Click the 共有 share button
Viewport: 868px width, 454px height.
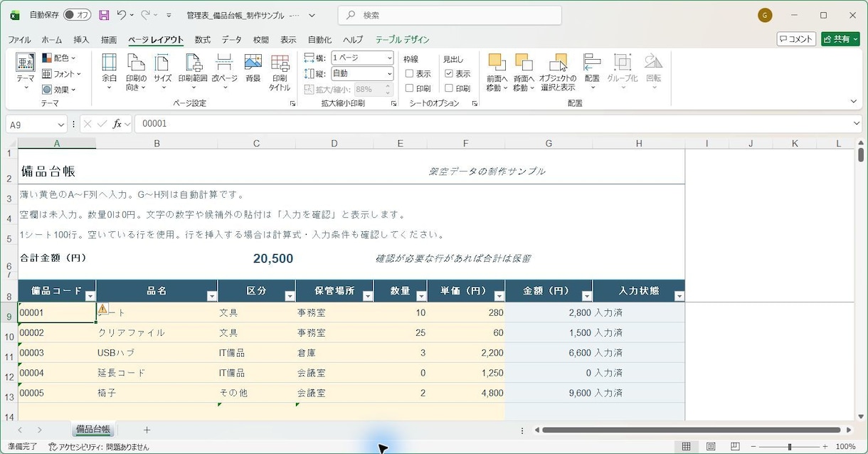840,39
